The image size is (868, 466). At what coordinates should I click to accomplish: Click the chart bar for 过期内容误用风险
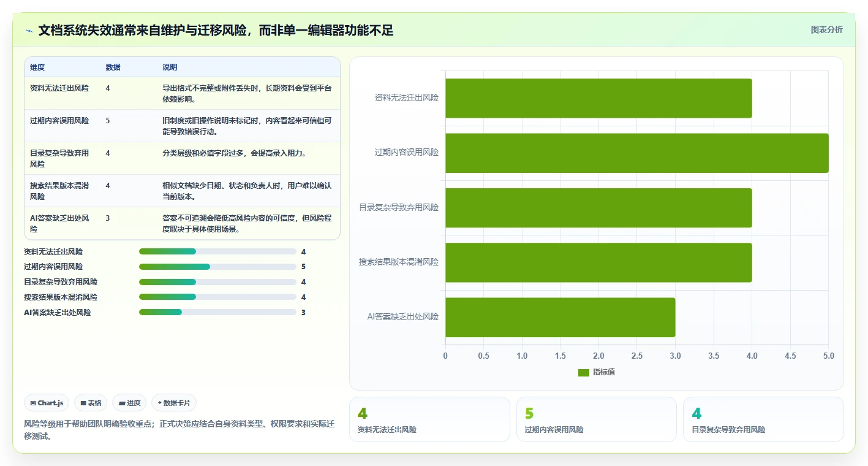pyautogui.click(x=637, y=153)
